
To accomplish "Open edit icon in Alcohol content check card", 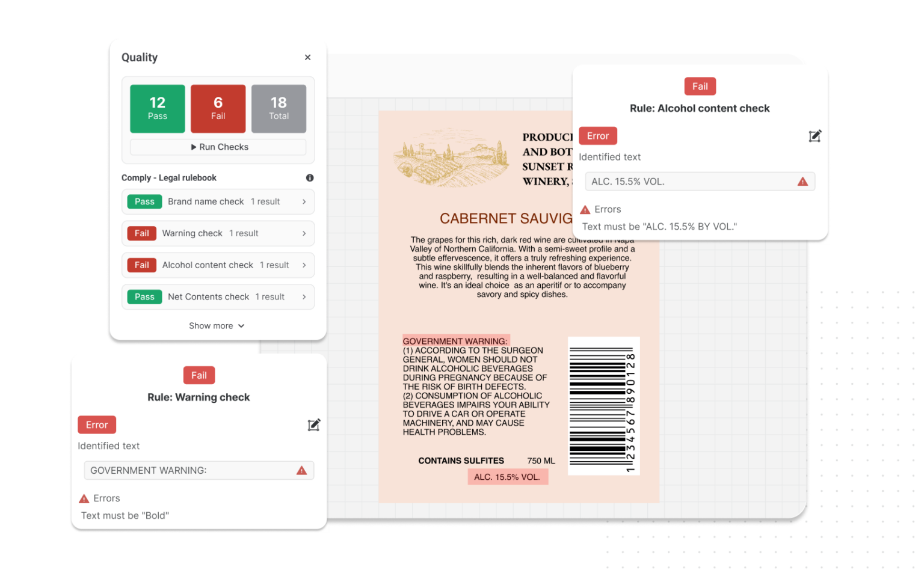I will (x=815, y=136).
